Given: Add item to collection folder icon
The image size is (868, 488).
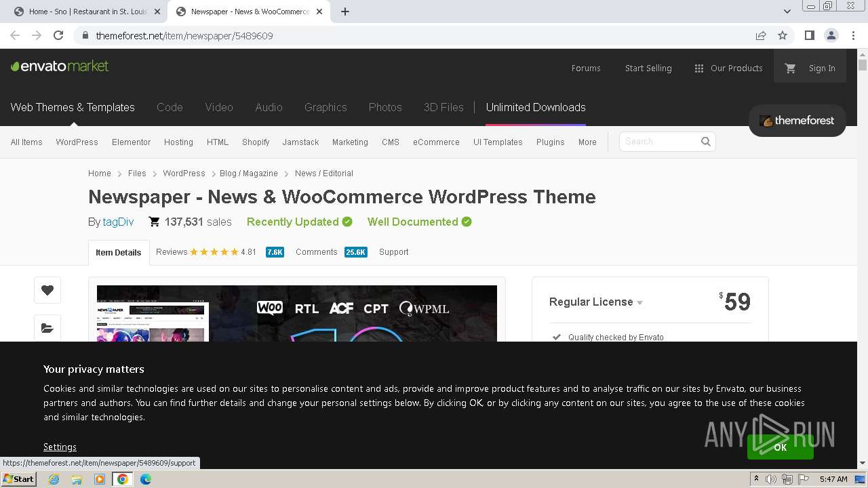Looking at the screenshot, I should (47, 328).
